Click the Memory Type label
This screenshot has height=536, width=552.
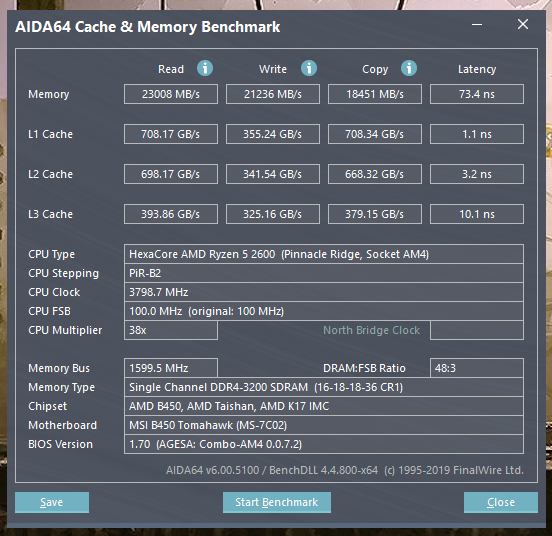pyautogui.click(x=61, y=387)
